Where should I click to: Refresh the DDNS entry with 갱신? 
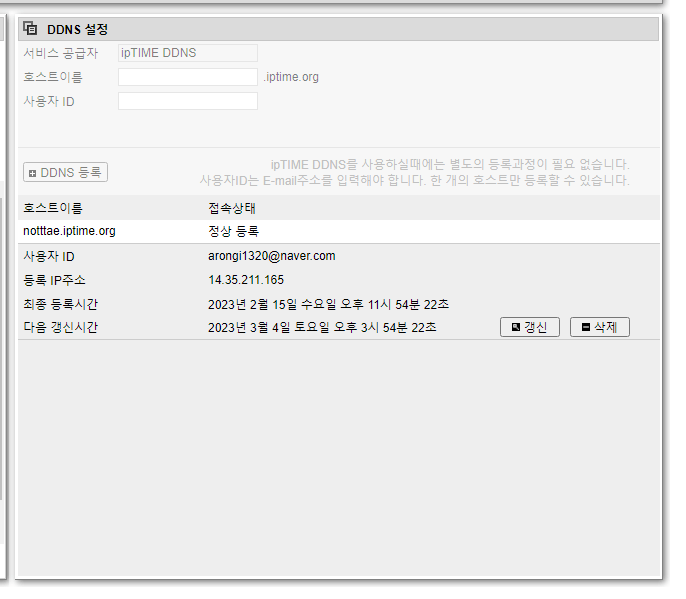pos(530,327)
